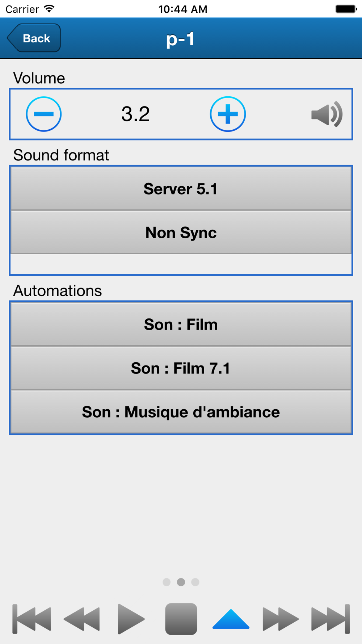Start playback with the play icon
This screenshot has width=362, height=644.
tap(131, 619)
